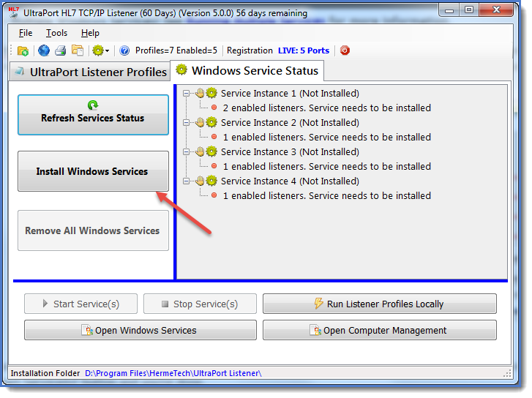Click the resize grip in status bar corner
This screenshot has width=532, height=398.
pos(507,374)
